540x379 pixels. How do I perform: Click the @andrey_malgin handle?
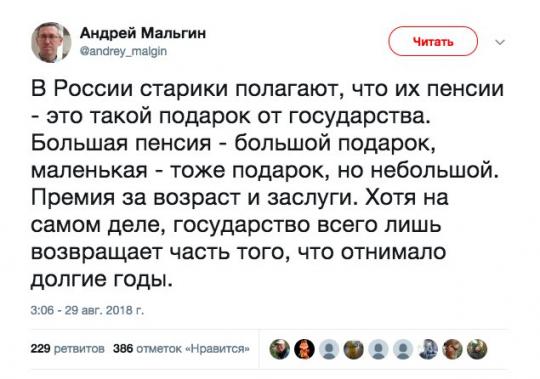click(x=123, y=51)
